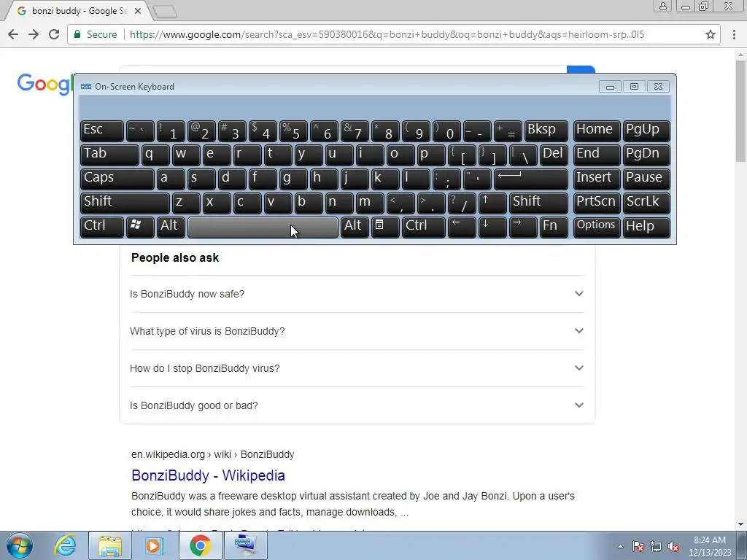Toggle the right Shift key
The height and width of the screenshot is (560, 747).
coord(538,203)
